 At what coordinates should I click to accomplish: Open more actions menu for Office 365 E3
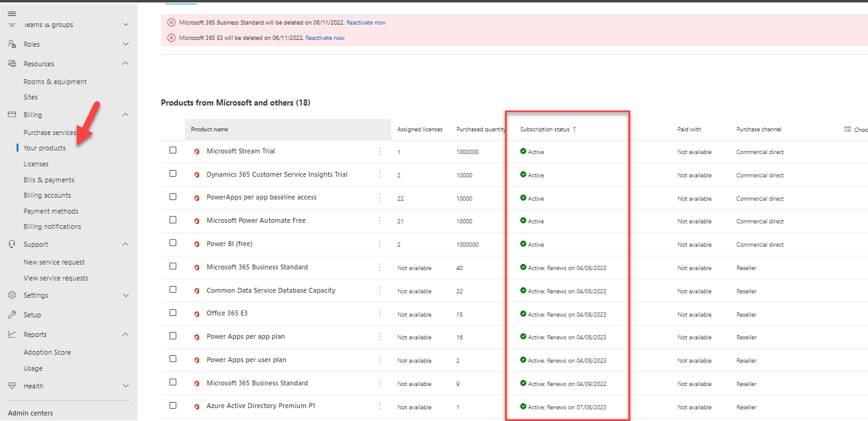click(x=380, y=314)
